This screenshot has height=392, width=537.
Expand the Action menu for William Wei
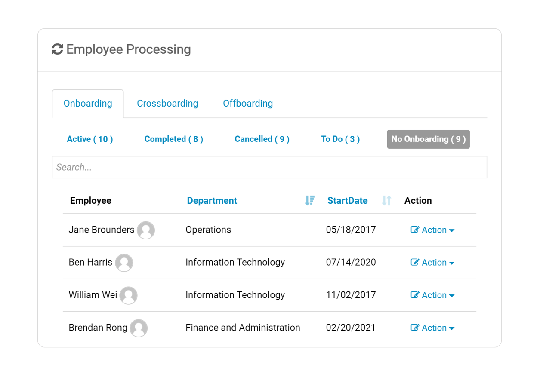451,296
